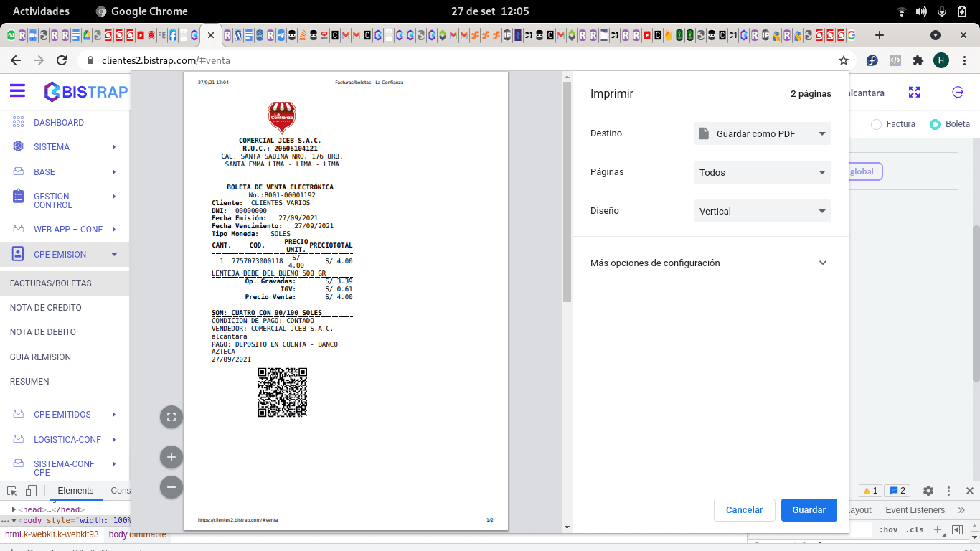Click the Bistrap hamburger menu icon

coord(17,91)
